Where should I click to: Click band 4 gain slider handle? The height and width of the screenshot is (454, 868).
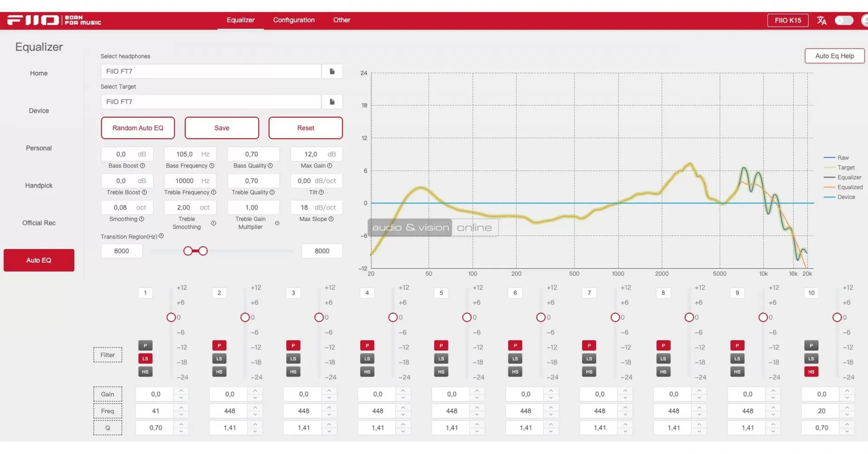tap(393, 317)
